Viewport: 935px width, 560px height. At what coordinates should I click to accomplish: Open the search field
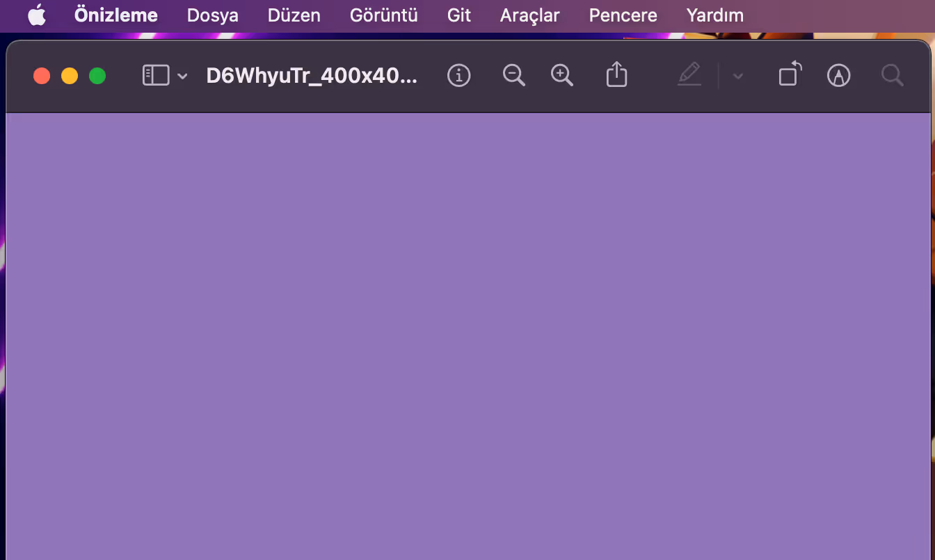[892, 75]
